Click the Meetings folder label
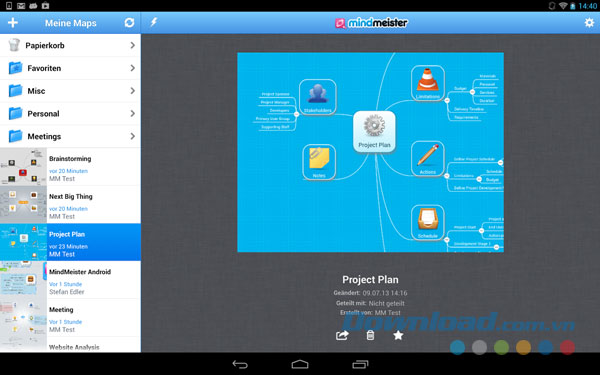The width and height of the screenshot is (600, 375). 44,137
